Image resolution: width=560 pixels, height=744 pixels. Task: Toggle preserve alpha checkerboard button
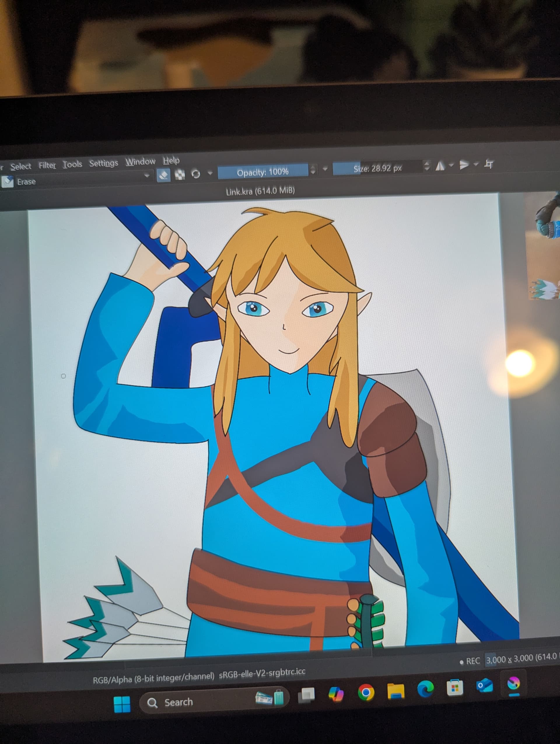click(x=180, y=174)
